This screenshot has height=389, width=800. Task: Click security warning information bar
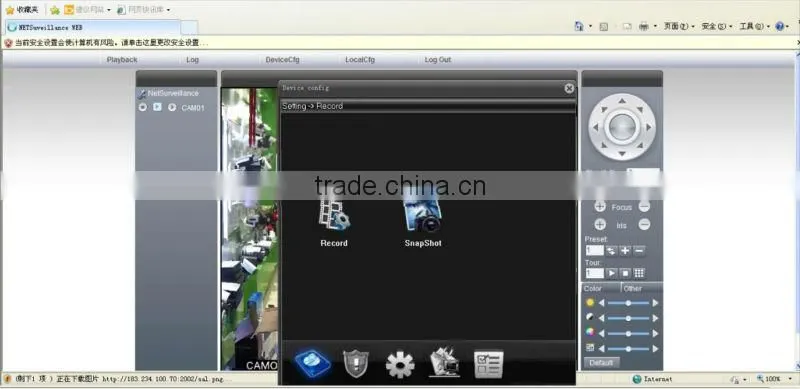(400, 43)
